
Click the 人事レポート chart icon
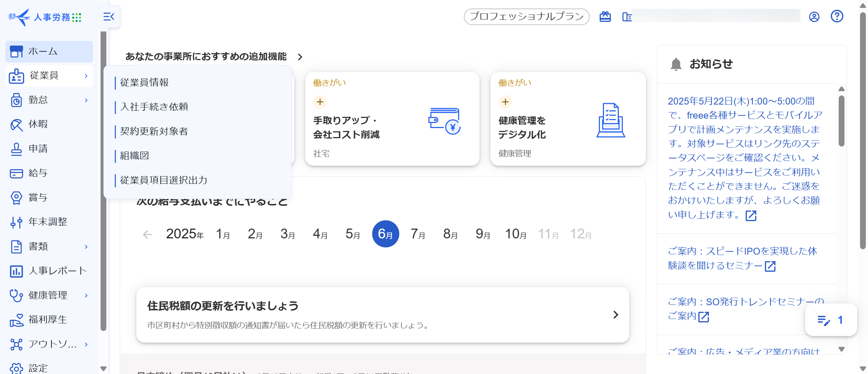coord(16,271)
